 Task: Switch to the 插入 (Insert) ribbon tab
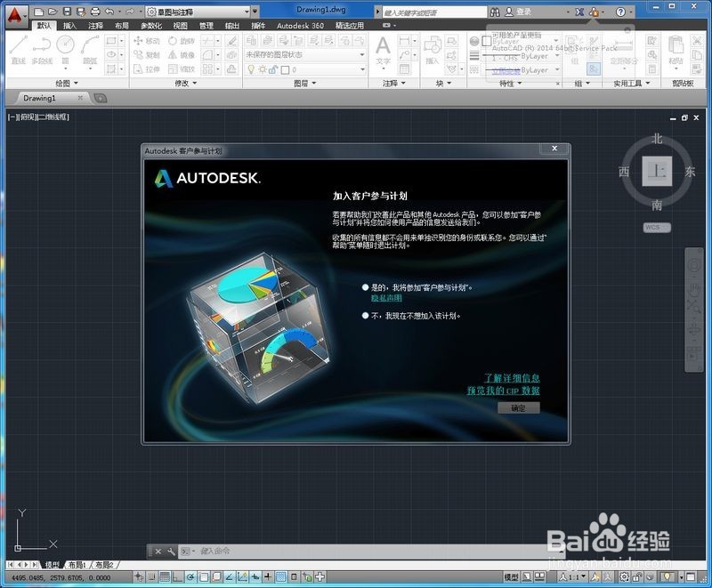(x=69, y=26)
